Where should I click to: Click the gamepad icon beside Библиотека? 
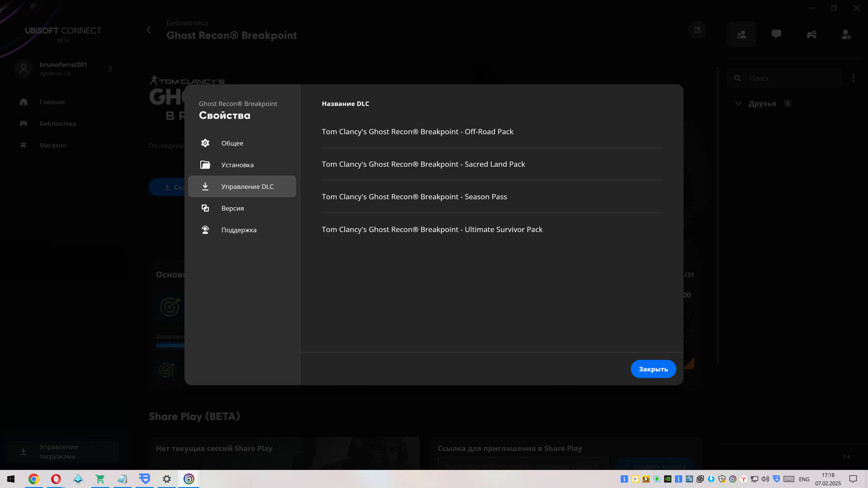[23, 124]
